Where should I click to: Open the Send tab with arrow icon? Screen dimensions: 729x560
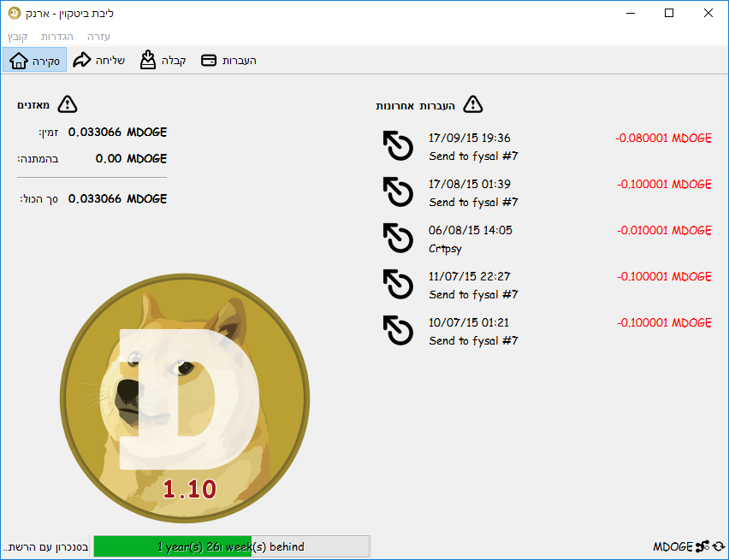(99, 60)
